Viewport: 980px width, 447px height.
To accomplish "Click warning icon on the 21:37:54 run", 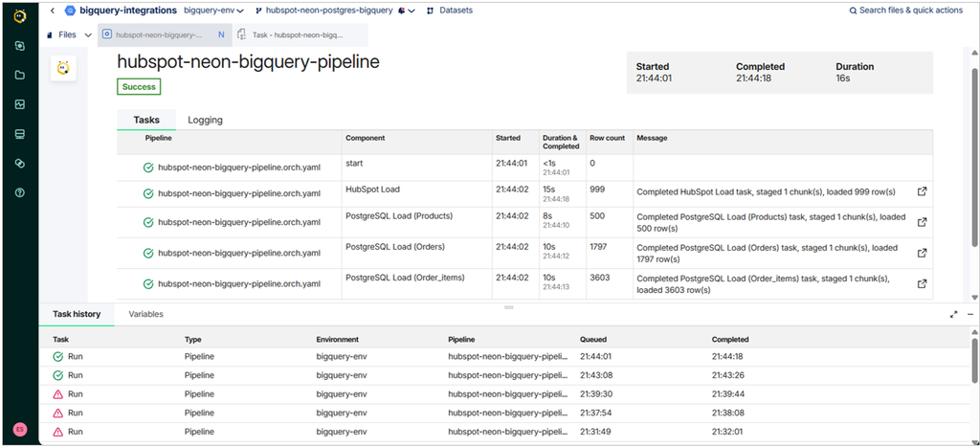I will (x=58, y=413).
